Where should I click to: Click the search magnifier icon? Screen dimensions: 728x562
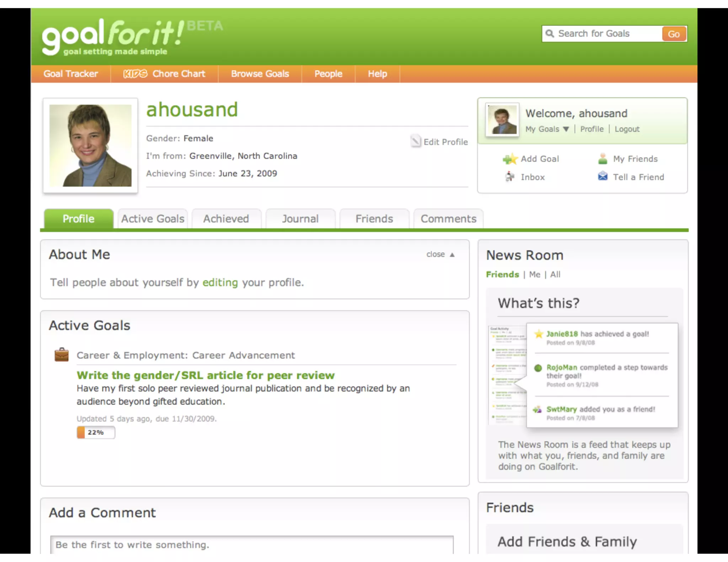550,34
